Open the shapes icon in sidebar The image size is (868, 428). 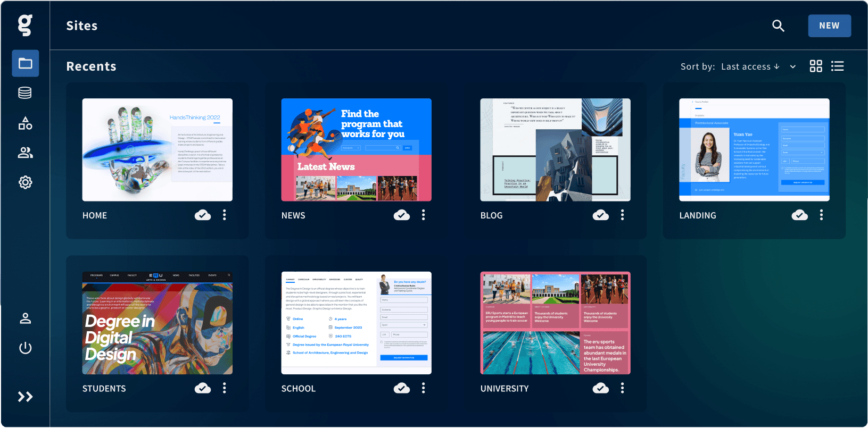(x=25, y=123)
